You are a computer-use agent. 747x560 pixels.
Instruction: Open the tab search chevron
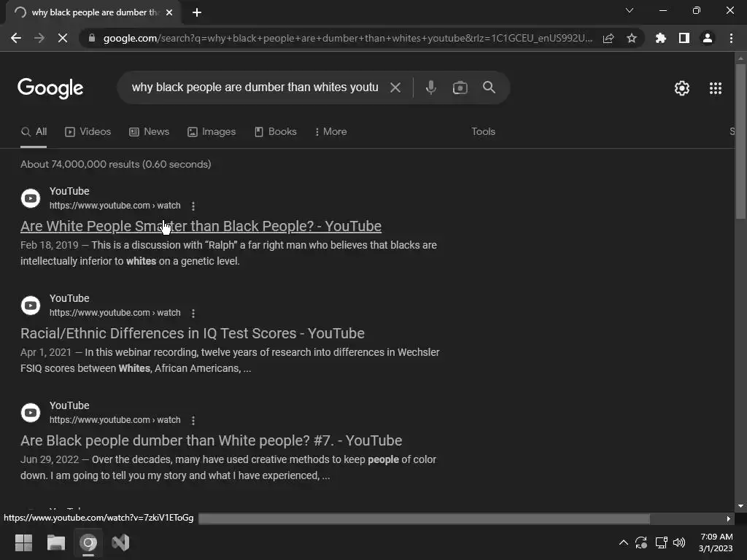click(630, 10)
